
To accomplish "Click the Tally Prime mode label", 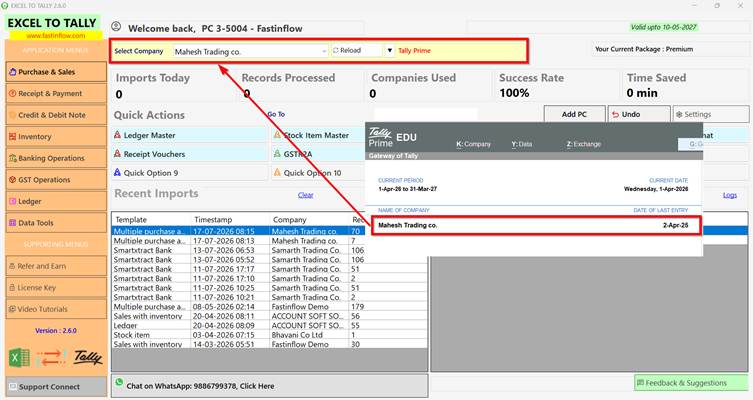I will click(414, 50).
